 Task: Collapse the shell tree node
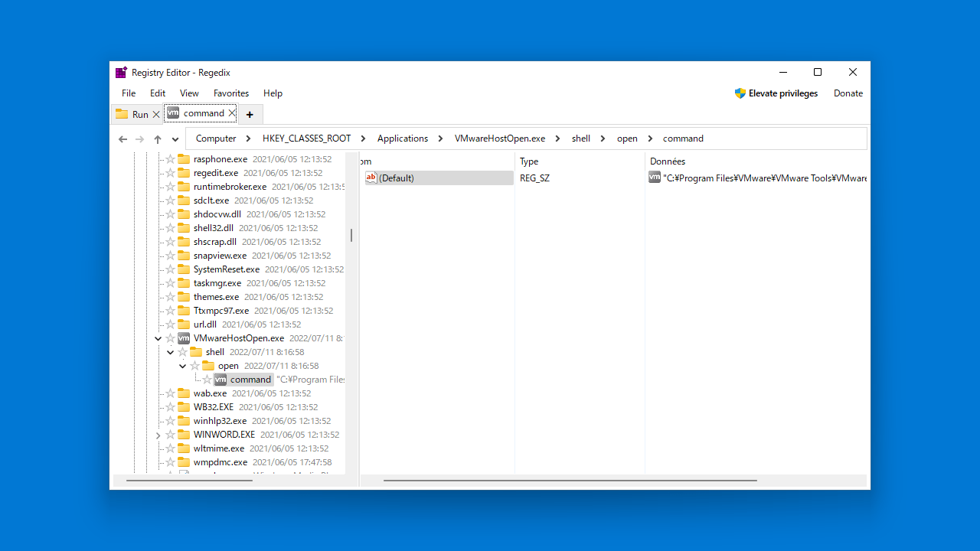point(170,352)
